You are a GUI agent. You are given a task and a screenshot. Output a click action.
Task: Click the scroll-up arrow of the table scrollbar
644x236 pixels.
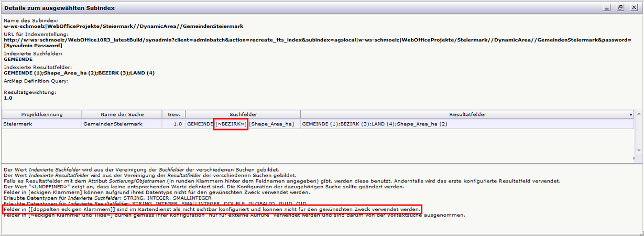(638, 114)
